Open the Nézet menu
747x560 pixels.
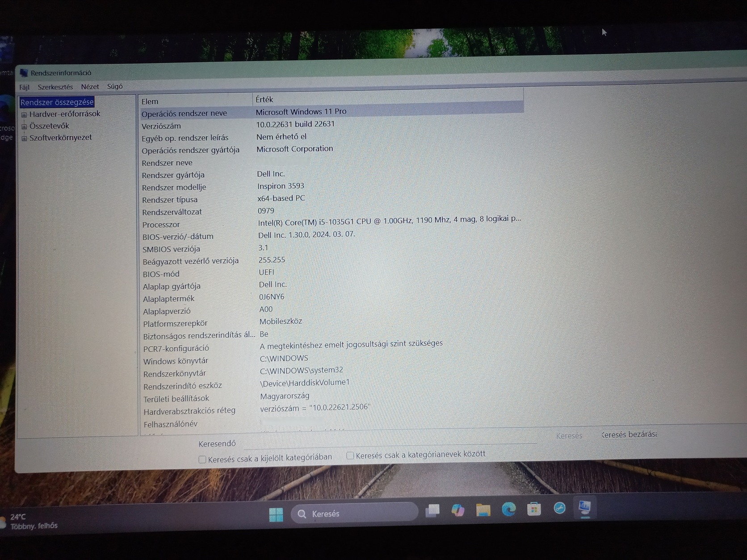click(x=90, y=87)
